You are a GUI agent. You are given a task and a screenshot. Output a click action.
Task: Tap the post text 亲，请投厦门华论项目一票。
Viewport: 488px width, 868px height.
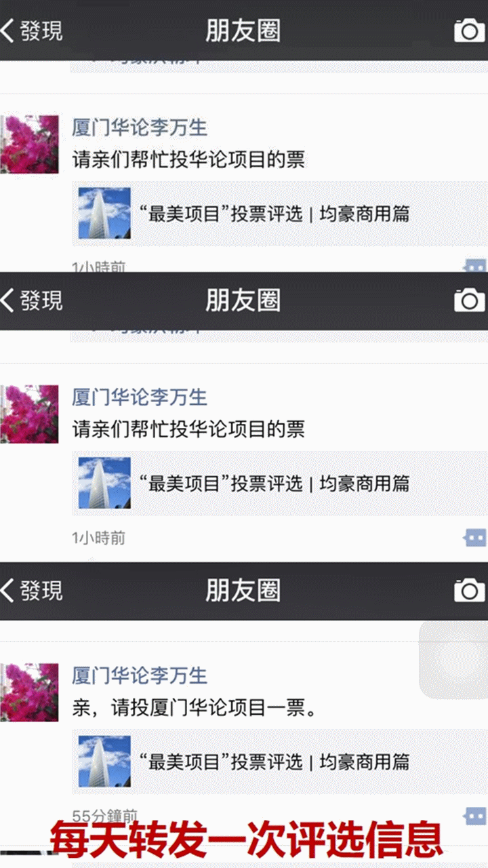tap(195, 709)
